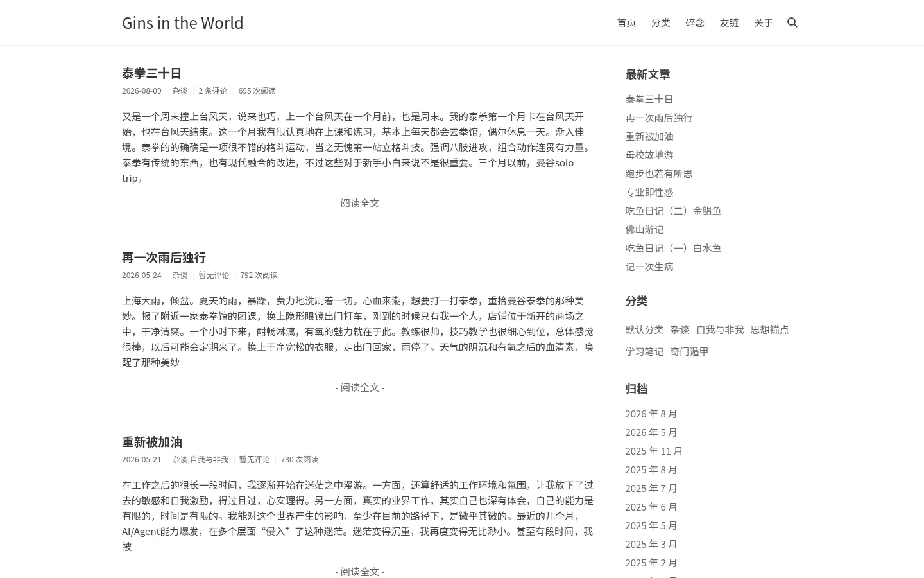Select the 思想锚点 category
This screenshot has width=924, height=578.
(770, 329)
